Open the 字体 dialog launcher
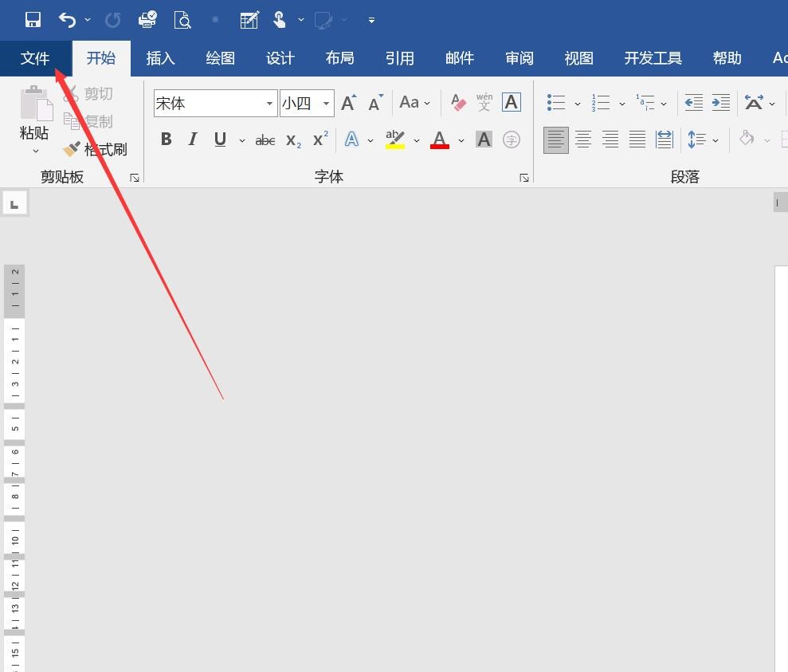Image resolution: width=788 pixels, height=672 pixels. pos(524,178)
